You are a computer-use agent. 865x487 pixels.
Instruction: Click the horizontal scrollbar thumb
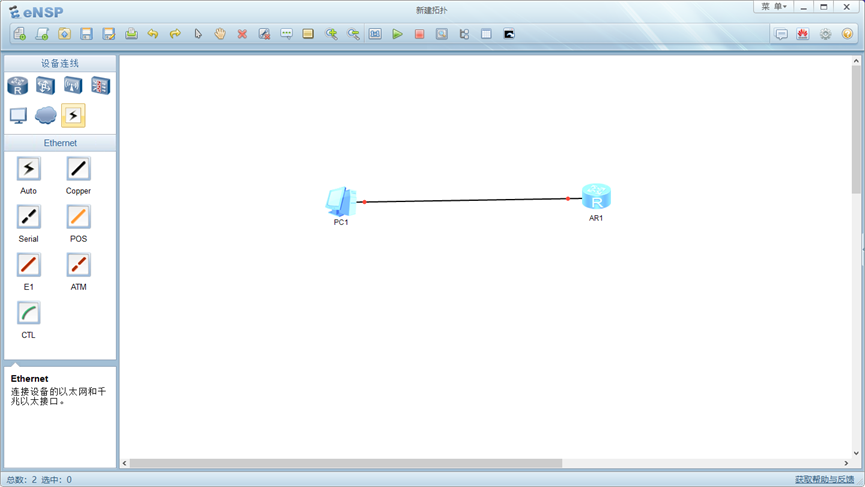(346, 463)
